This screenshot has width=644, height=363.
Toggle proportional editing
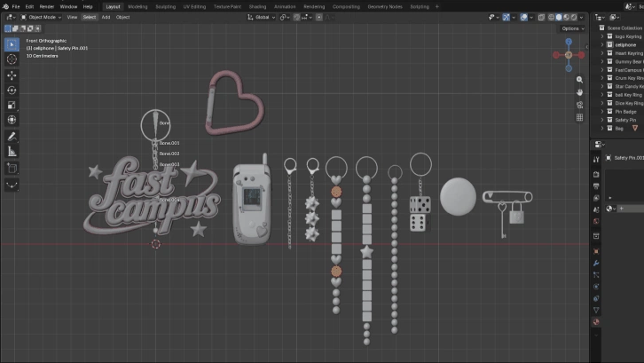point(319,17)
